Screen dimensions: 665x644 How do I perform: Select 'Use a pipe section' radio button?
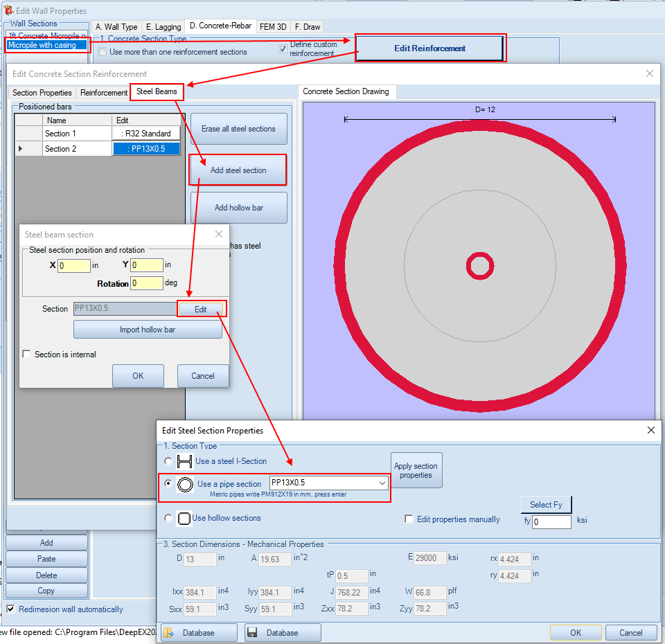[168, 483]
